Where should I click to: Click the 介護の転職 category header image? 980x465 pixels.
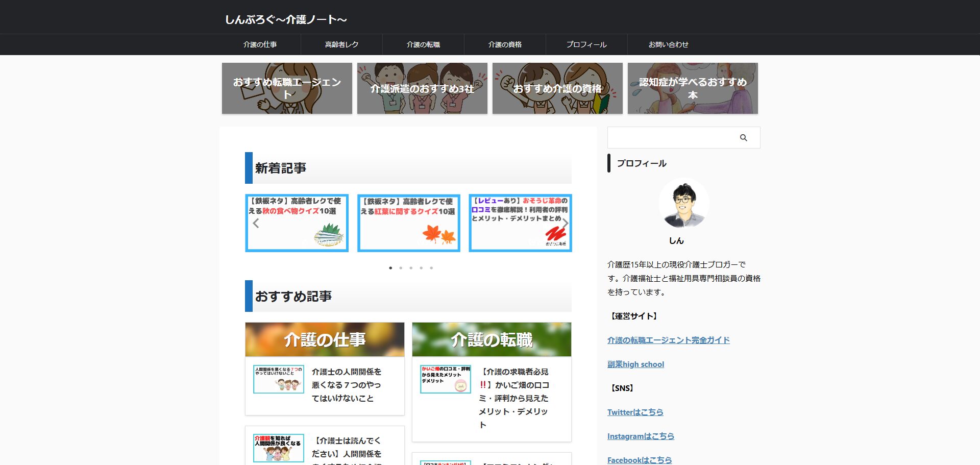[492, 339]
